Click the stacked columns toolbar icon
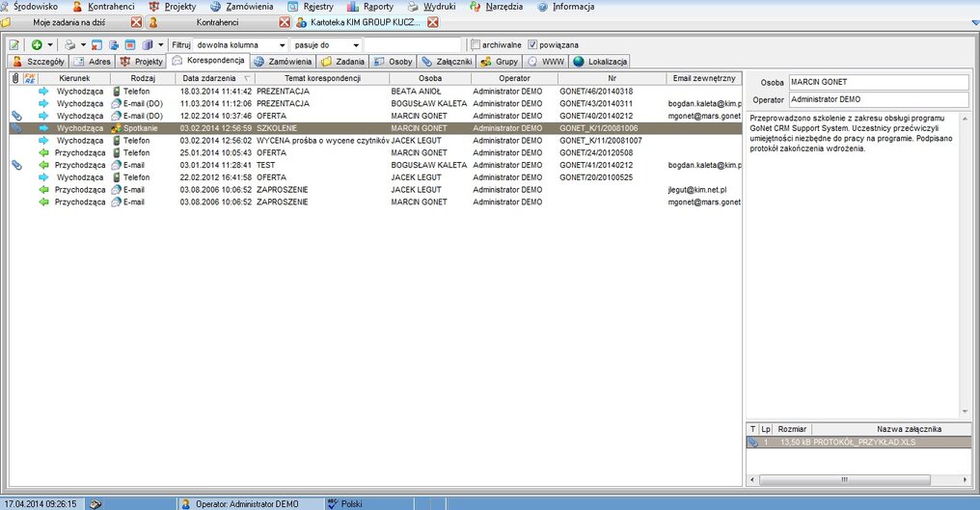Image resolution: width=980 pixels, height=510 pixels. tap(148, 45)
